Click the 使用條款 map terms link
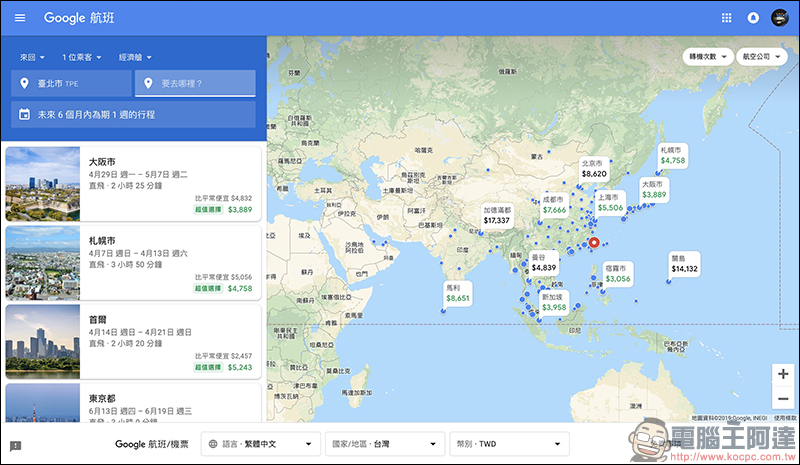800x465 pixels. point(785,418)
